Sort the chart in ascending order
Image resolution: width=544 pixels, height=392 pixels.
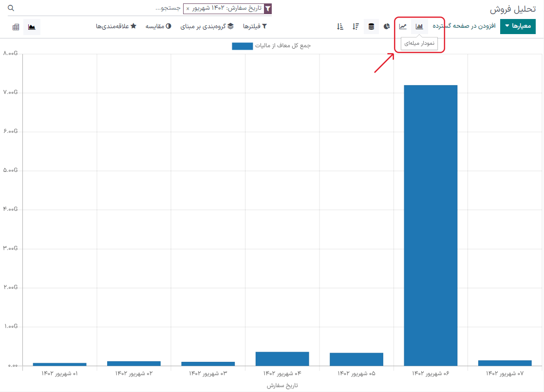340,26
